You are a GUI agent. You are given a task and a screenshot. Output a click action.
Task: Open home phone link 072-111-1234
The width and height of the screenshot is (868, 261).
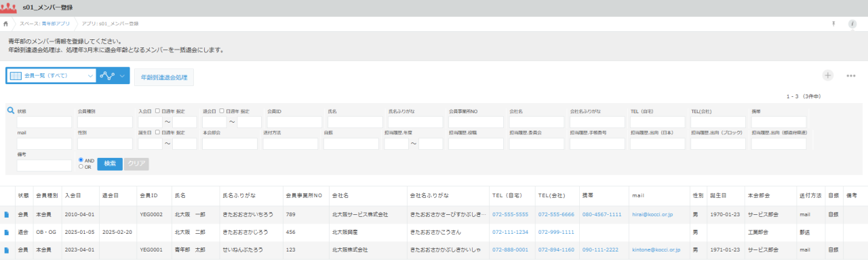[x=510, y=232]
